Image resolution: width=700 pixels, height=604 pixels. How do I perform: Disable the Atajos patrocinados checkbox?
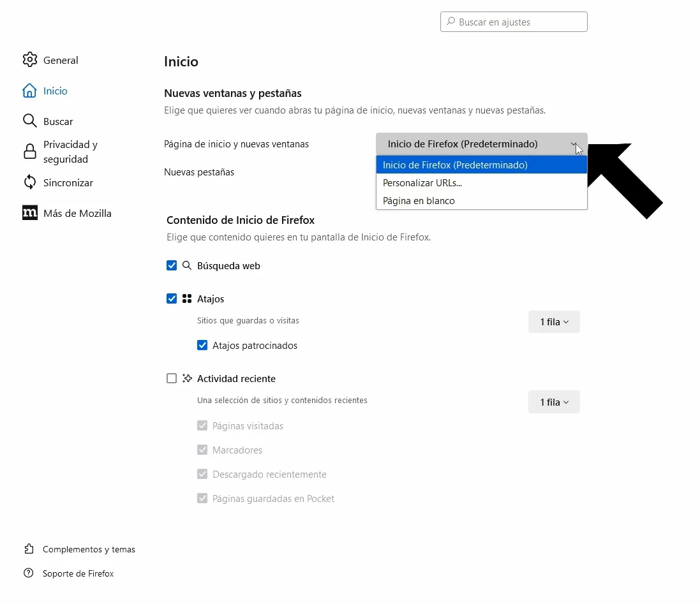(x=202, y=345)
